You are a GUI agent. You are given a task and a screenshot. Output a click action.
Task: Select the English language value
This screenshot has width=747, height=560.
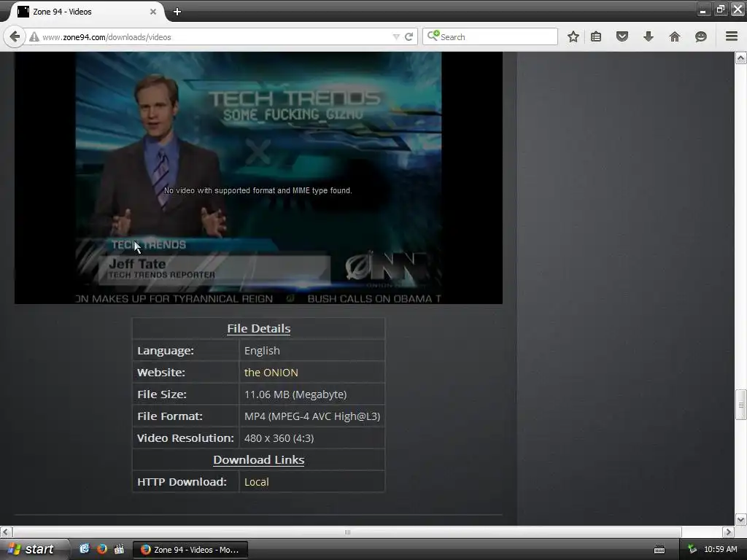point(262,351)
